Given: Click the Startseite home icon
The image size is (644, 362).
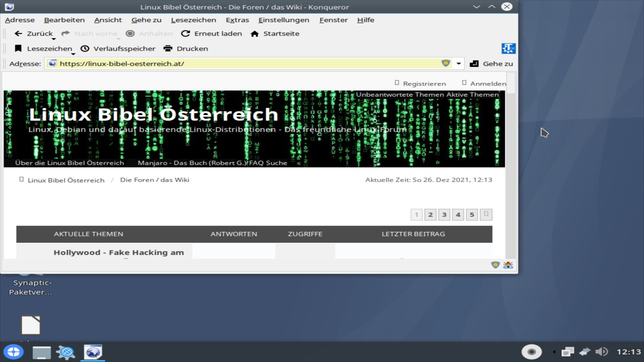Looking at the screenshot, I should tap(255, 34).
